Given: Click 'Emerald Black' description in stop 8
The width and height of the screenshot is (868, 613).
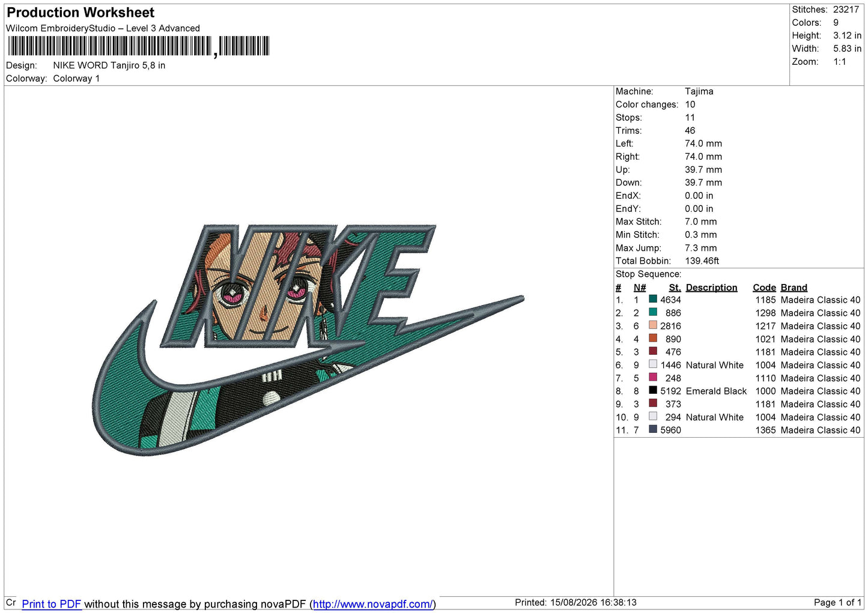Looking at the screenshot, I should coord(716,391).
